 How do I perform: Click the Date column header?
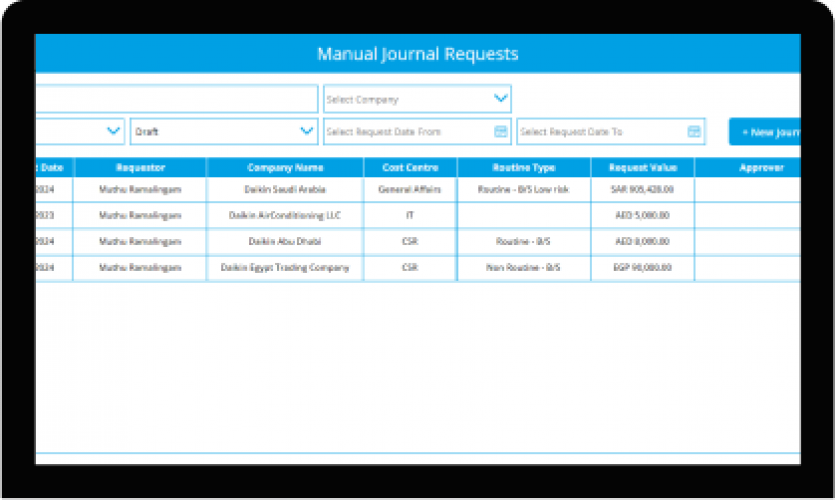point(54,167)
